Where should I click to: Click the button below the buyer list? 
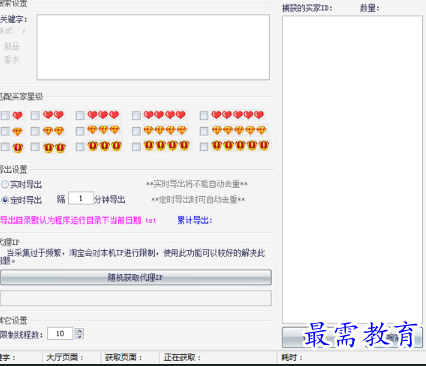352,338
